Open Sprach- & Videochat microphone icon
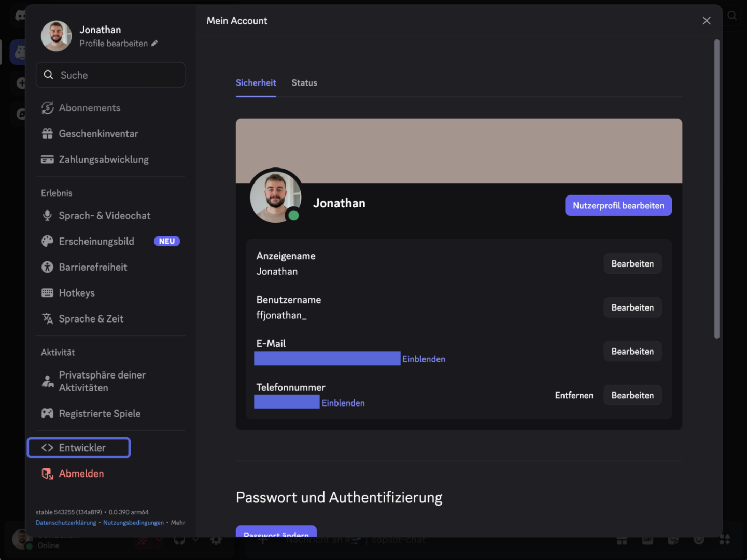 click(47, 216)
